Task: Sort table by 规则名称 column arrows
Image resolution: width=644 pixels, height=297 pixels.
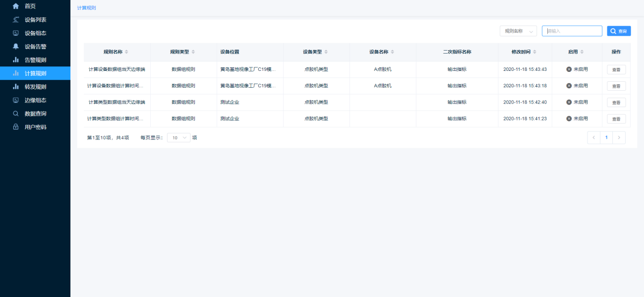Action: [x=126, y=52]
